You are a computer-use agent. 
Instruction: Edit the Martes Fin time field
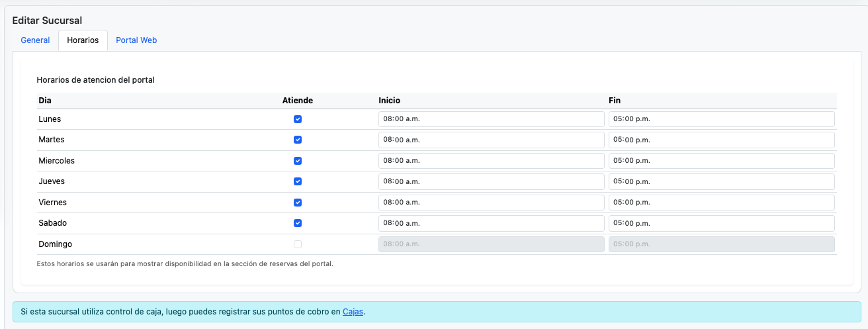pyautogui.click(x=722, y=140)
